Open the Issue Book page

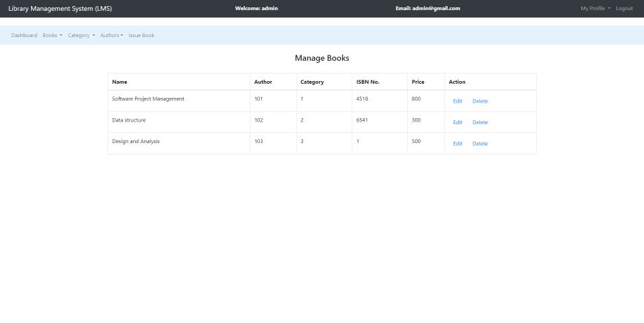141,35
